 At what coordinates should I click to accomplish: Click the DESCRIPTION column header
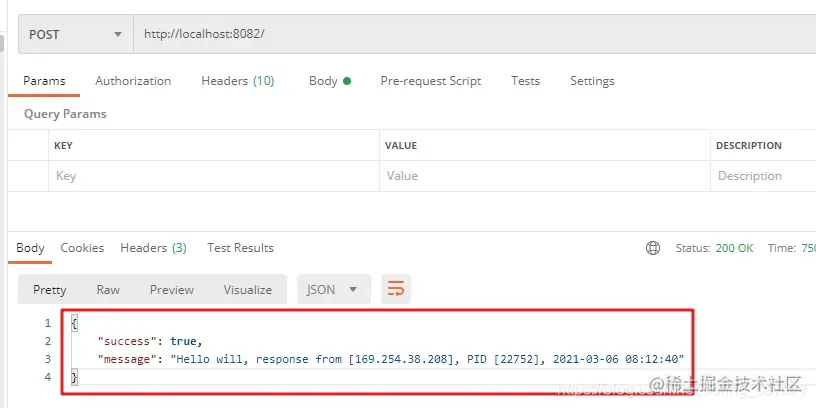click(x=748, y=146)
